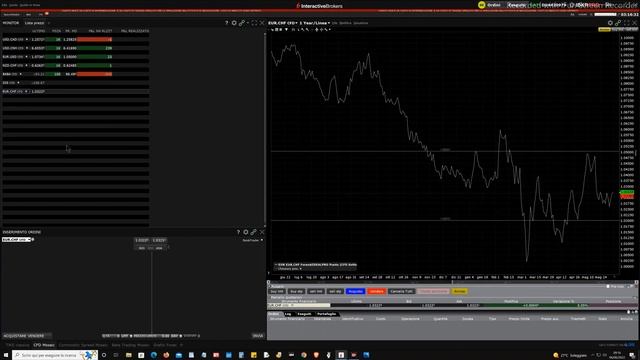Click the red Vendere button
Screen dimensions: 640x360
point(376,291)
